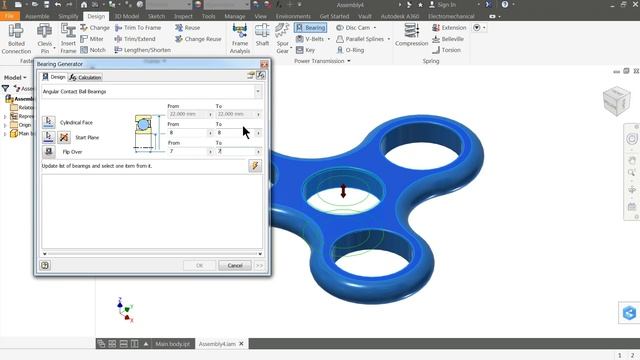Update the bearings list with lightning icon
Screen dimensions: 640x360
pos(255,166)
